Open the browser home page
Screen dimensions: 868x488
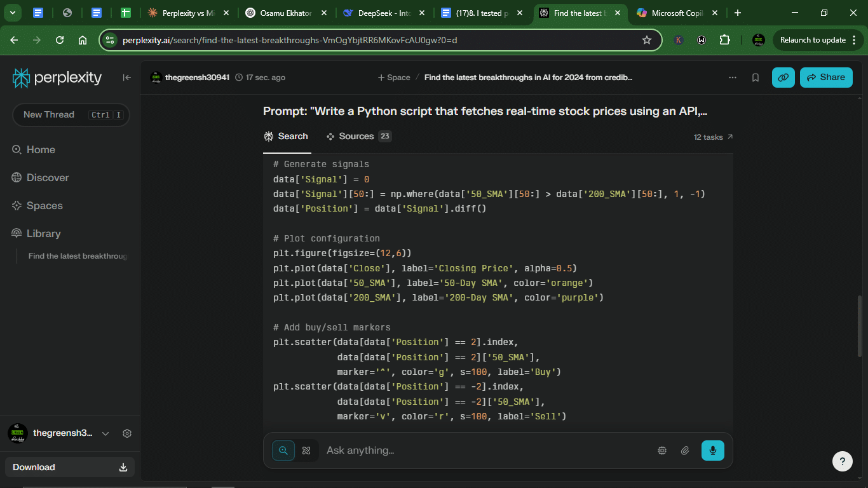[x=83, y=40]
